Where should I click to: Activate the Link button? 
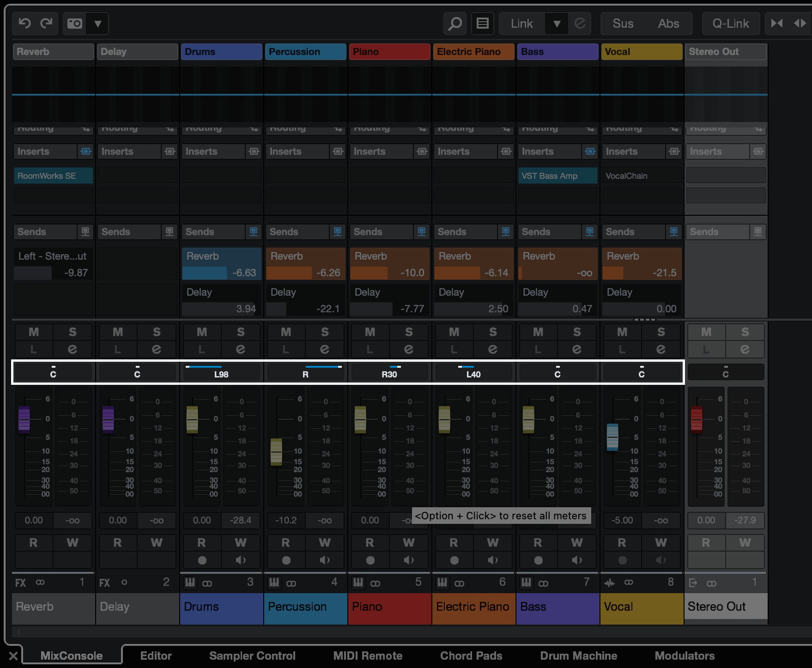pyautogui.click(x=522, y=23)
